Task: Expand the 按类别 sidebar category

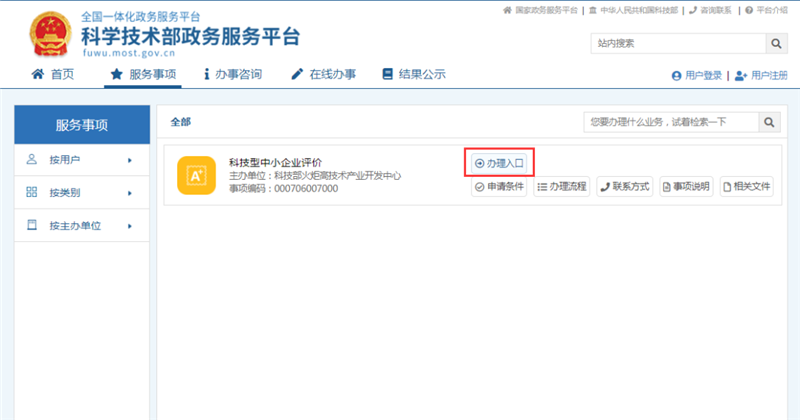Action: pyautogui.click(x=82, y=193)
